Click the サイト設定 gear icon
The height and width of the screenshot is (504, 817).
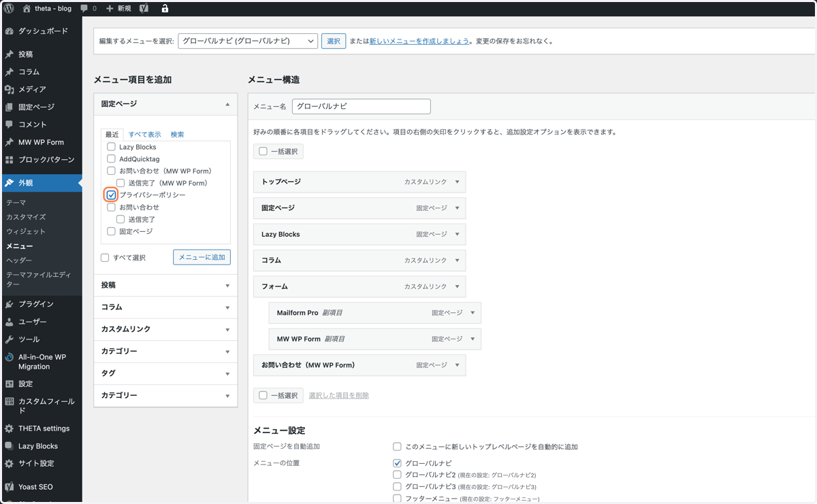coord(9,464)
